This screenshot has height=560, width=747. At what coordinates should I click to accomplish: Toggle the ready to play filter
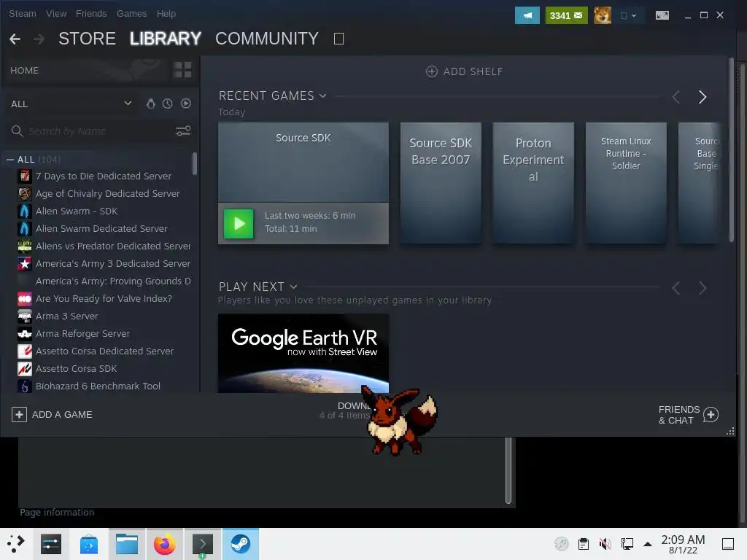pyautogui.click(x=186, y=104)
